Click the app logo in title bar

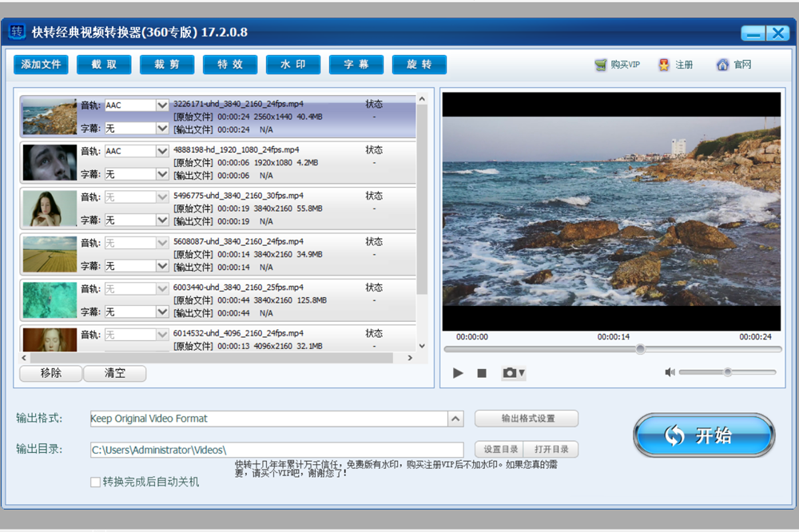click(17, 33)
